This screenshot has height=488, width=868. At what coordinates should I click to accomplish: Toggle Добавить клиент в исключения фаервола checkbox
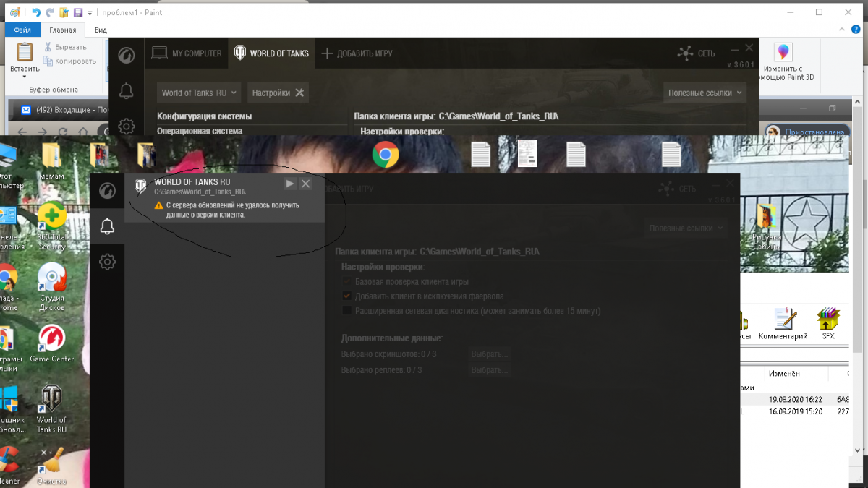pos(346,296)
